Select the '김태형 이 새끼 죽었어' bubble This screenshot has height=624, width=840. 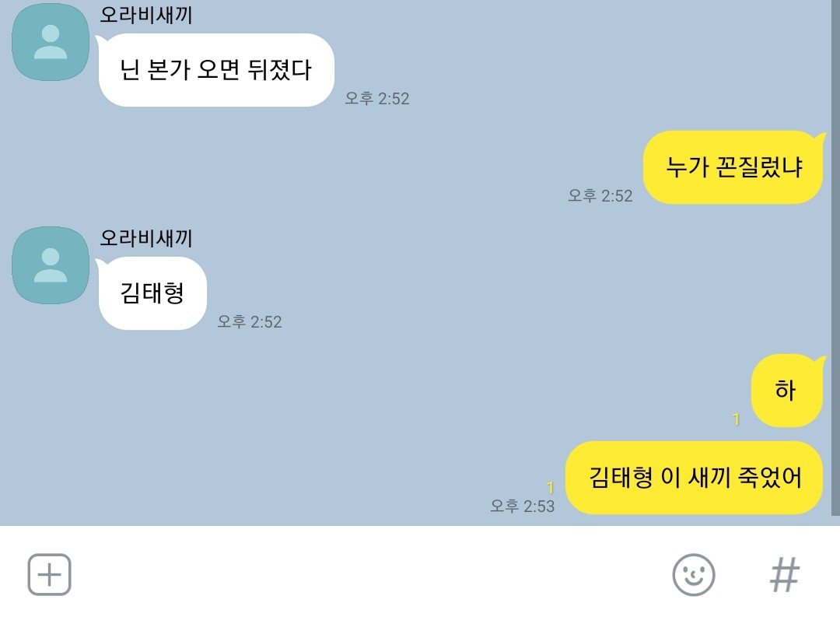pos(695,478)
